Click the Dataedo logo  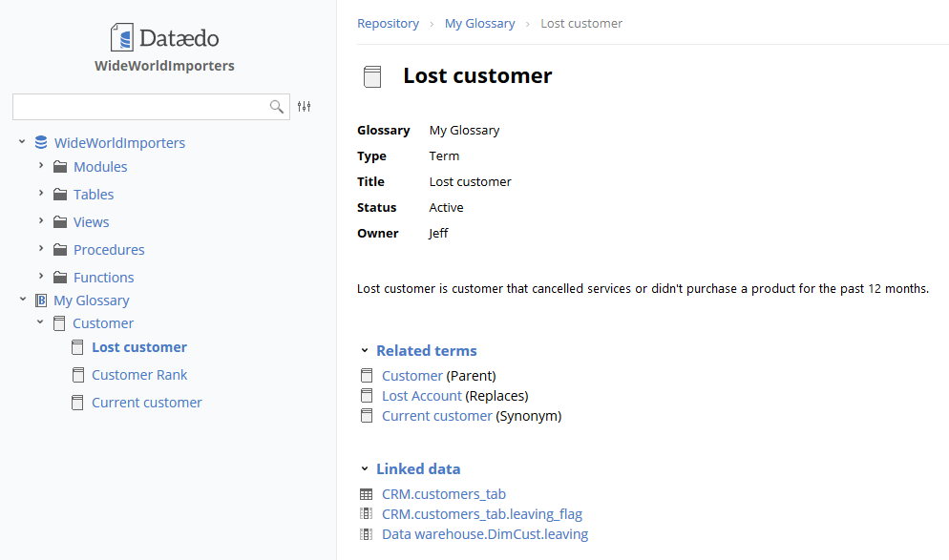pyautogui.click(x=164, y=38)
